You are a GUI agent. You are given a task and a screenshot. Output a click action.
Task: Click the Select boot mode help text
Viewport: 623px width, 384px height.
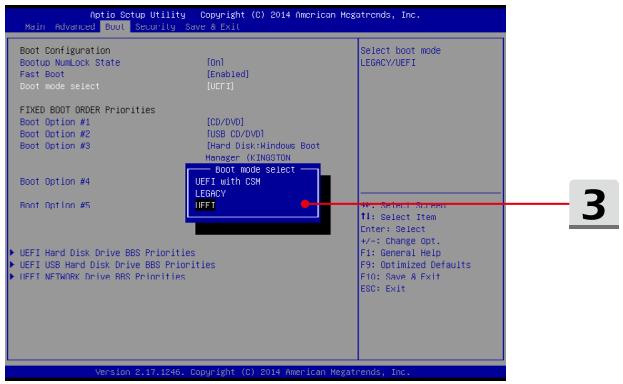pos(400,57)
